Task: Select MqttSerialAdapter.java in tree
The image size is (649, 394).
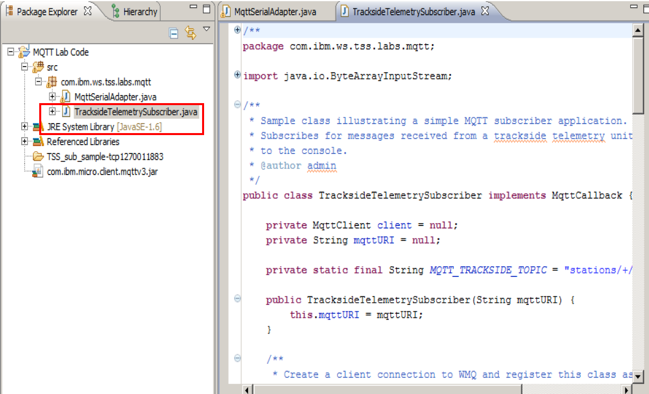Action: 115,97
